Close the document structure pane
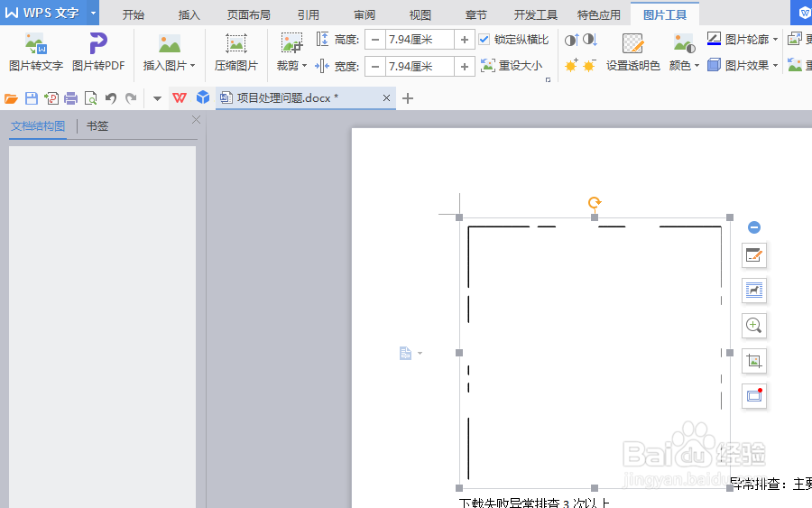 [x=197, y=120]
